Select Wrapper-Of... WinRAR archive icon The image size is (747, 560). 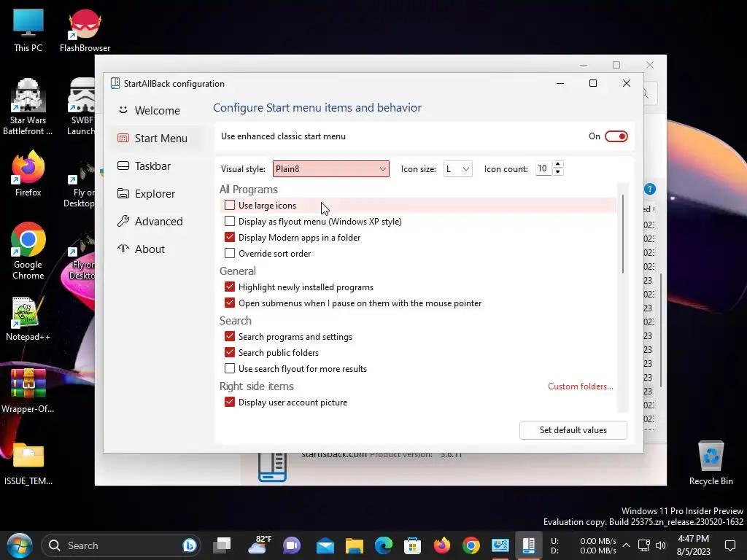[x=28, y=391]
